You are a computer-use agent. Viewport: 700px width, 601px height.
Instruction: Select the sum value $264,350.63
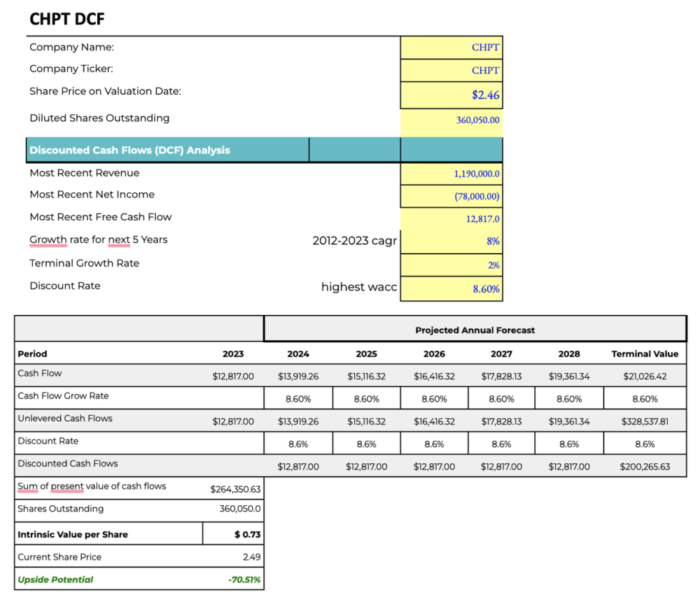point(235,490)
